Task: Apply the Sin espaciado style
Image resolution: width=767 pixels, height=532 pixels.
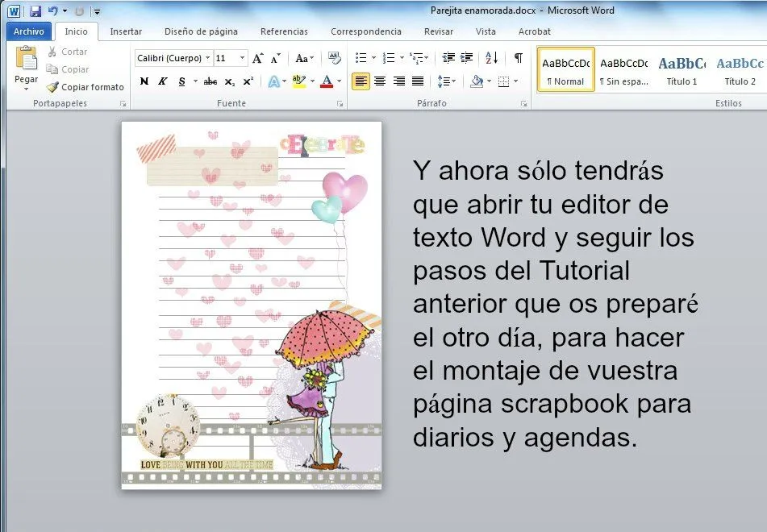Action: click(624, 69)
